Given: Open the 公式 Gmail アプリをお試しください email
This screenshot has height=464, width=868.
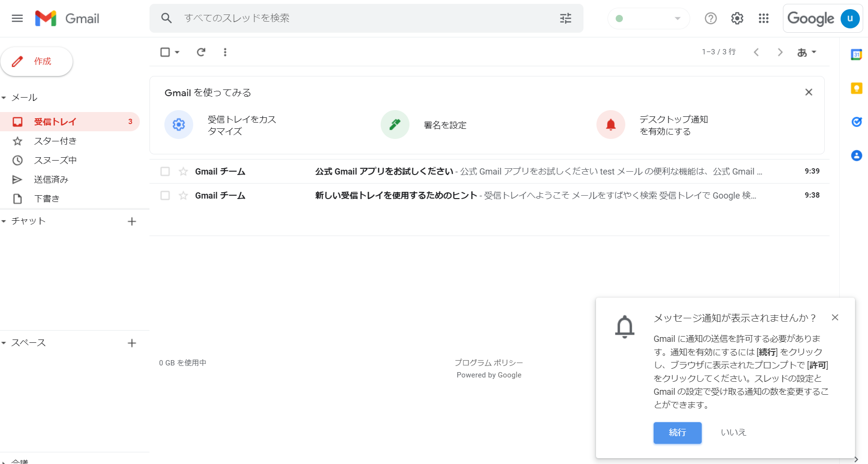Looking at the screenshot, I should [489, 171].
